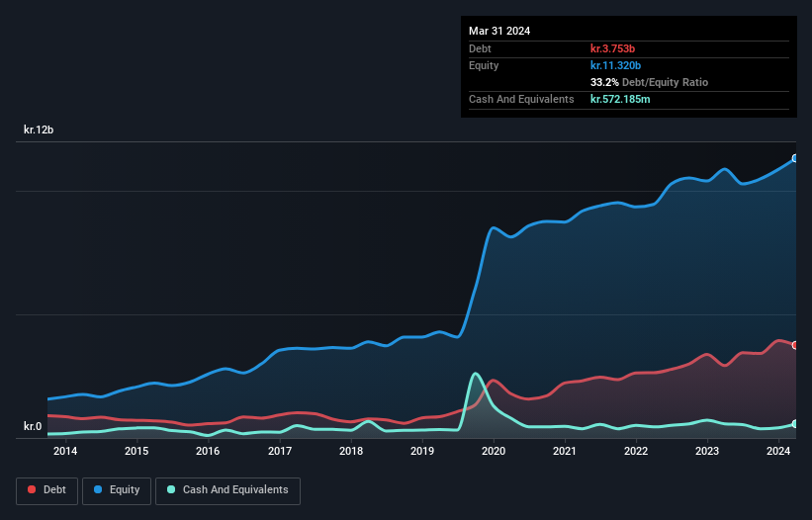Image resolution: width=812 pixels, height=520 pixels.
Task: Click the 2019 x-axis label
Action: [x=422, y=451]
